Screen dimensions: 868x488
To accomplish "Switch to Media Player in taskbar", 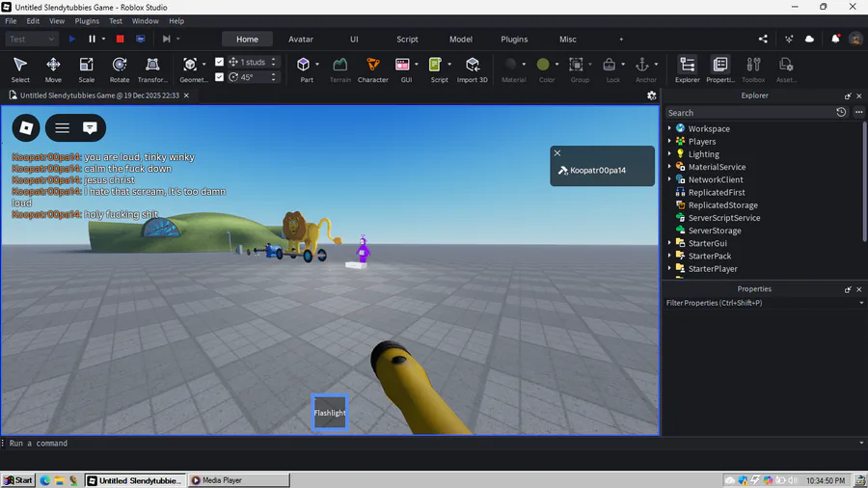I will coord(239,480).
